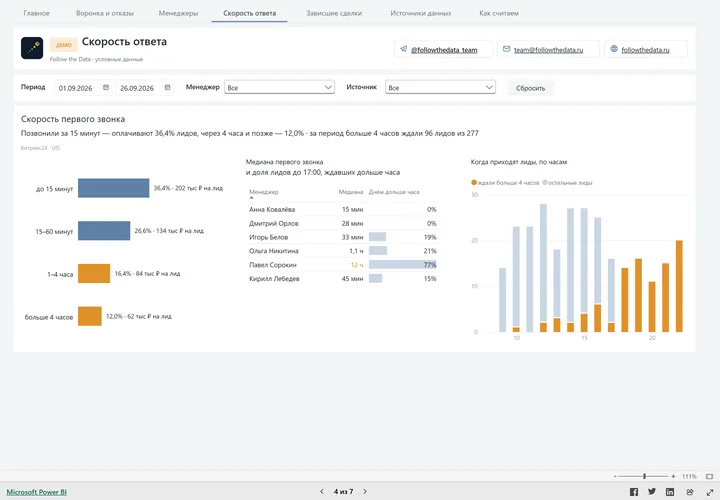This screenshot has width=720, height=500.
Task: Share report via Facebook icon
Action: 634,492
